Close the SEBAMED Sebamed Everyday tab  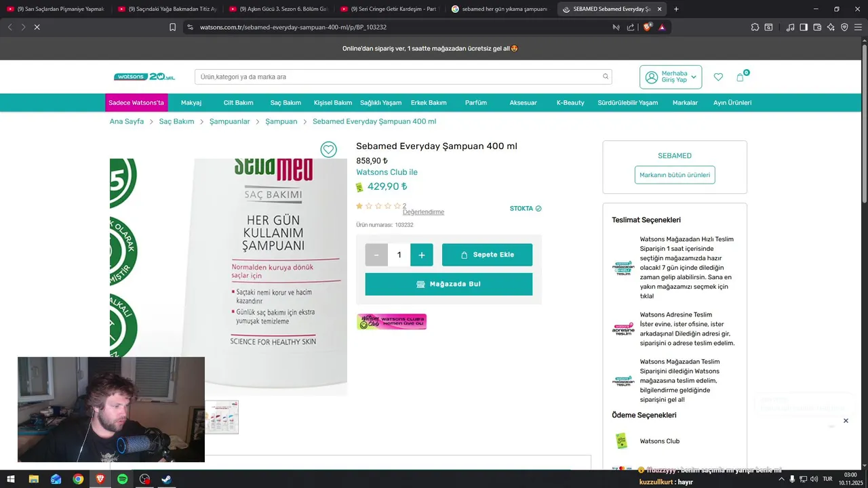click(660, 9)
